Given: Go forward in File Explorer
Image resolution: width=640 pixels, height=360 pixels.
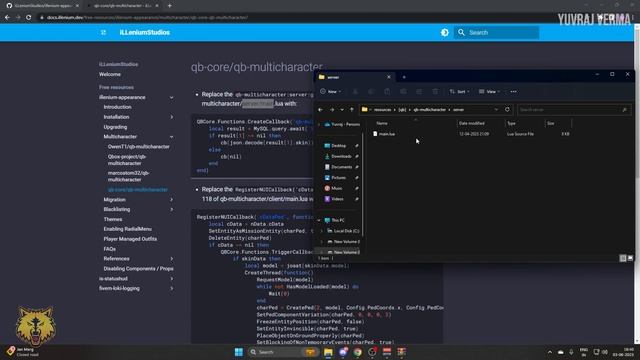Looking at the screenshot, I should tap(331, 109).
